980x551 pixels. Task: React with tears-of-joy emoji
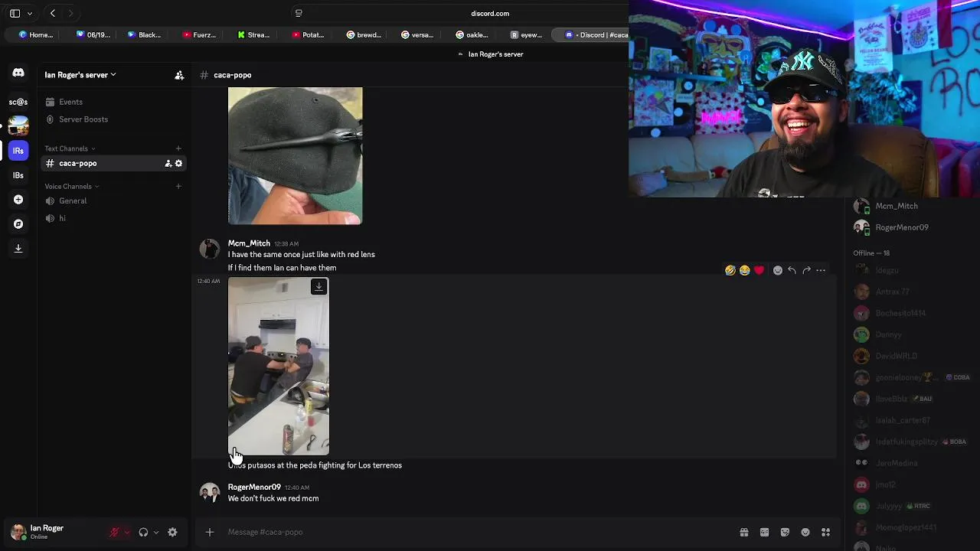tap(744, 270)
